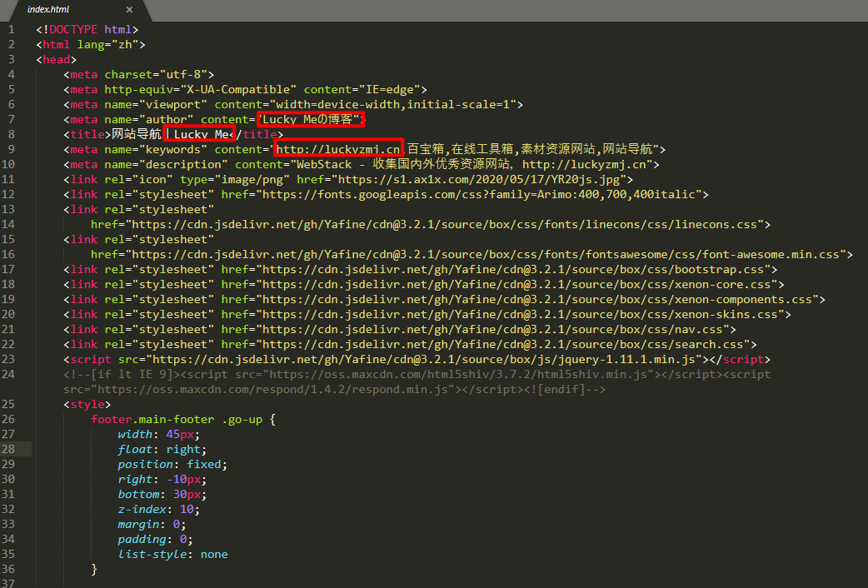Click the opening style tag
The width and height of the screenshot is (868, 588).
[x=87, y=404]
